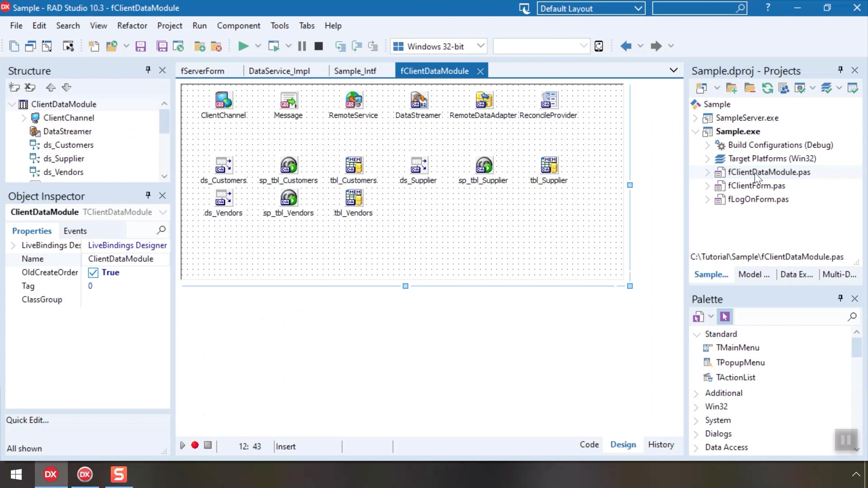Select the tbl_Supplier memory table icon
This screenshot has width=868, height=488.
coord(549,165)
